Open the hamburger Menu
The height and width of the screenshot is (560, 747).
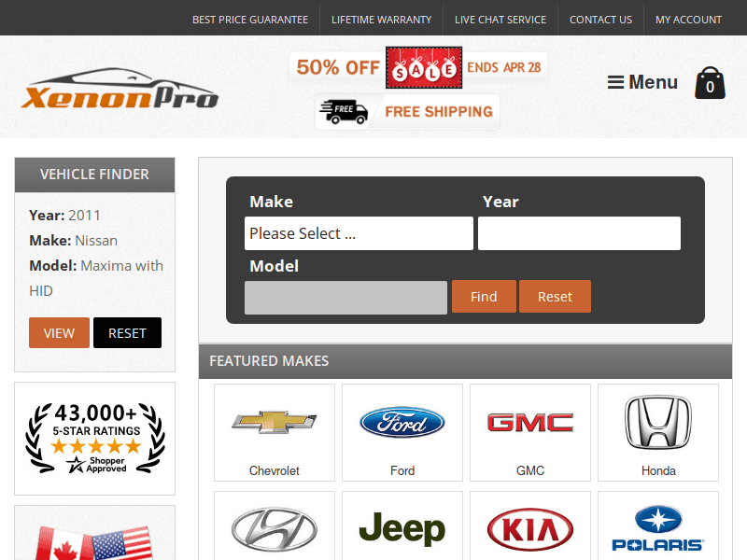[642, 82]
